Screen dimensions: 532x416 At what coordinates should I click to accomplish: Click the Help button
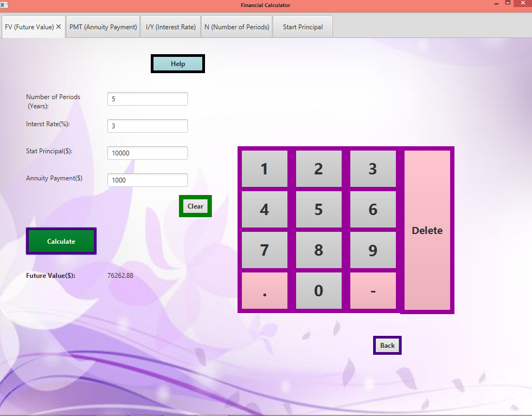[x=178, y=64]
